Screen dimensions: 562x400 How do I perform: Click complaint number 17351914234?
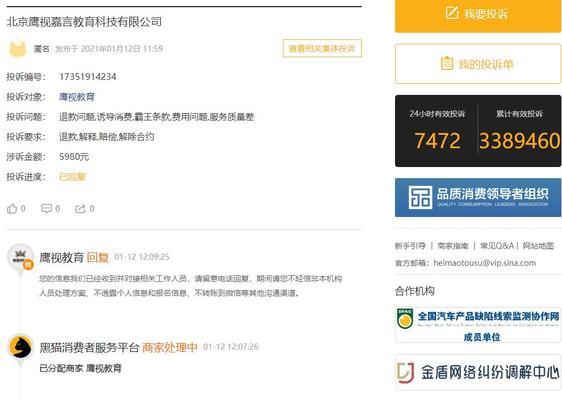click(87, 77)
